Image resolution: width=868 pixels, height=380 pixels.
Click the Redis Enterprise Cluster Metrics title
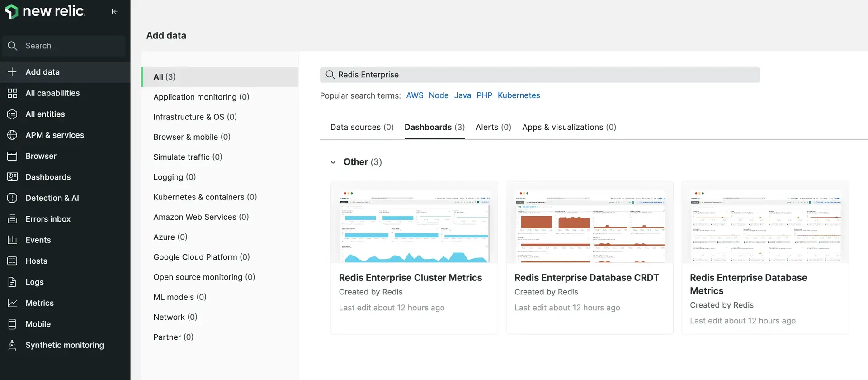coord(410,278)
